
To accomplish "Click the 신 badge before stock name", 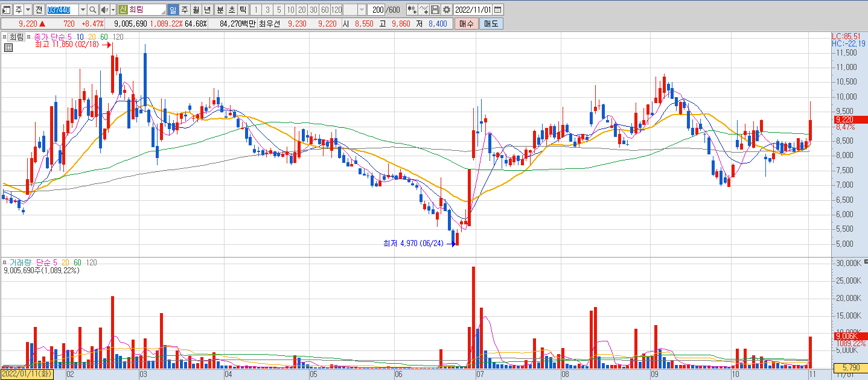I will 123,10.
